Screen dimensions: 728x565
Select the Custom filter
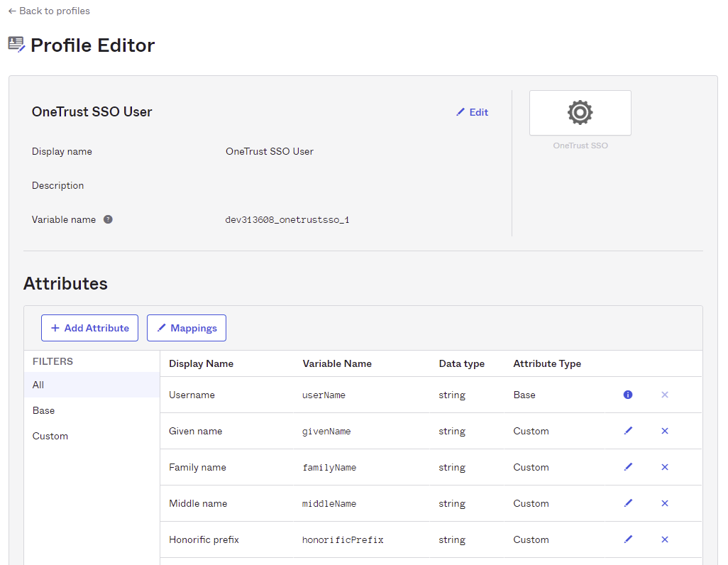click(50, 436)
